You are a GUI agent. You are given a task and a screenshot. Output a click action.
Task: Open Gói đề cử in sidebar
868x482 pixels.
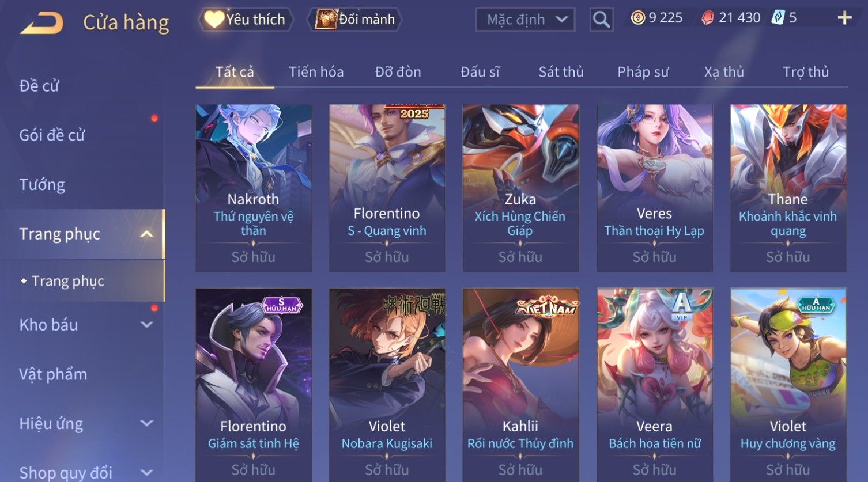[52, 135]
